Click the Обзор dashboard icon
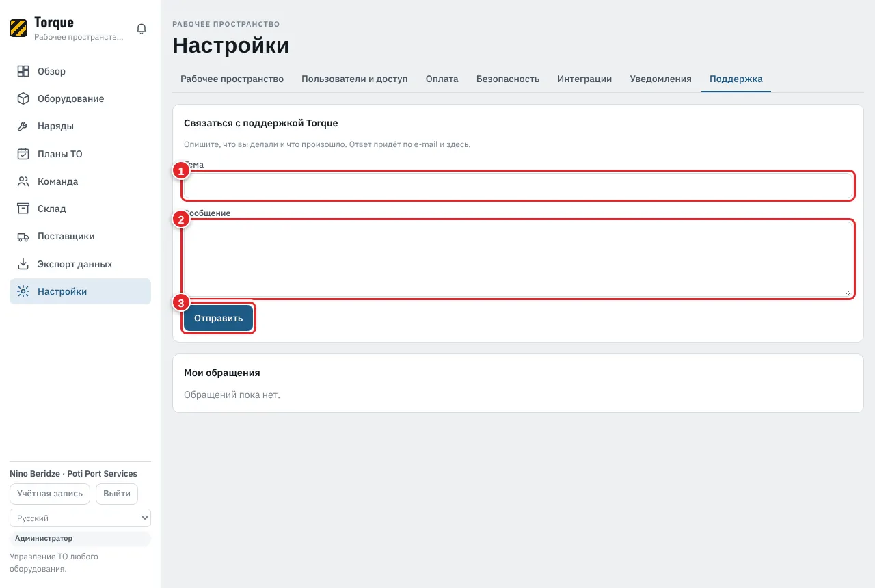This screenshot has width=875, height=588. 23,71
